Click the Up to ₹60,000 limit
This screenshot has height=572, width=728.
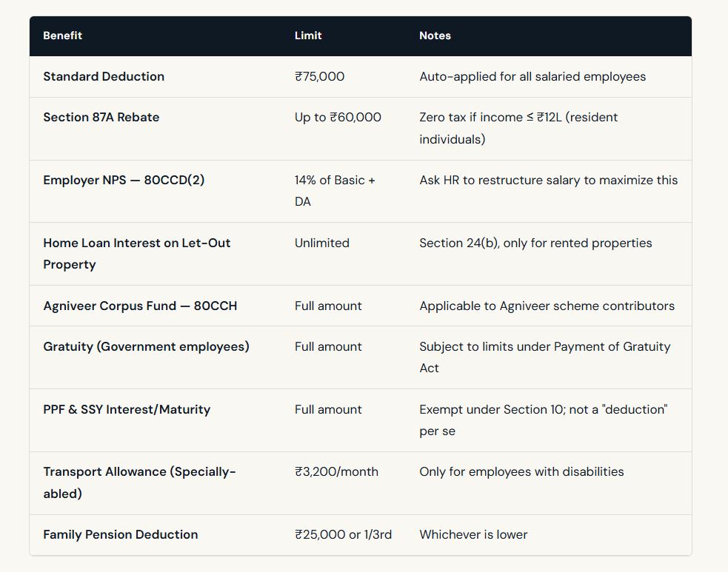click(338, 117)
